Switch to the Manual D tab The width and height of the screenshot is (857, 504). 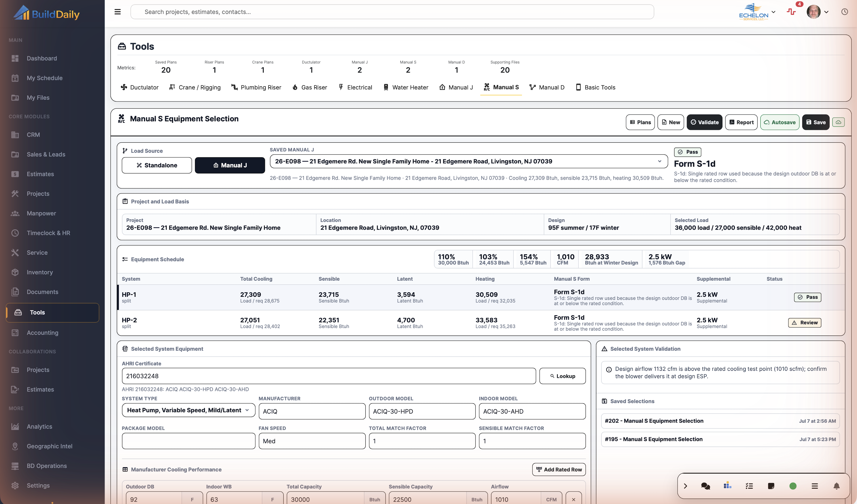[x=547, y=87]
